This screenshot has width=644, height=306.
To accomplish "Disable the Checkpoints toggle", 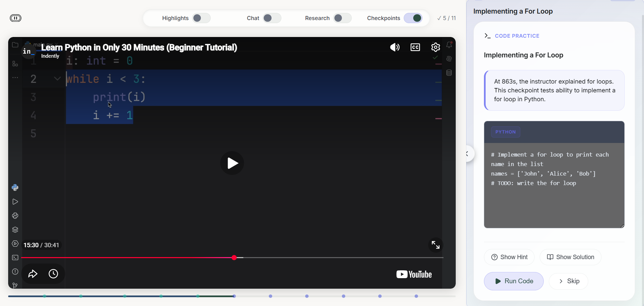I will (413, 18).
